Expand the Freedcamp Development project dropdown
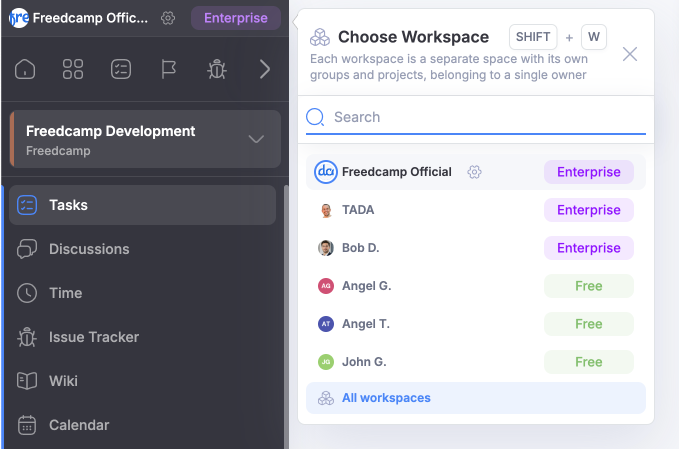 click(x=256, y=139)
